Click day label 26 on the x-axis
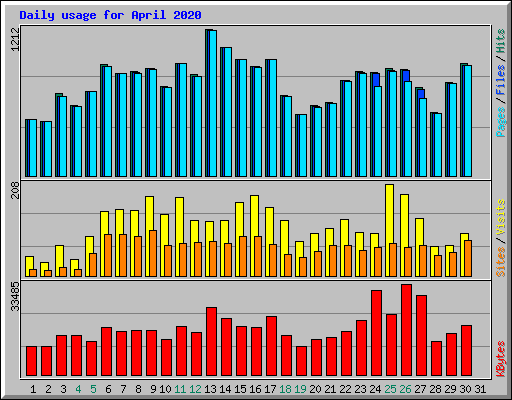Screen dimensions: 512x400 click(x=405, y=389)
